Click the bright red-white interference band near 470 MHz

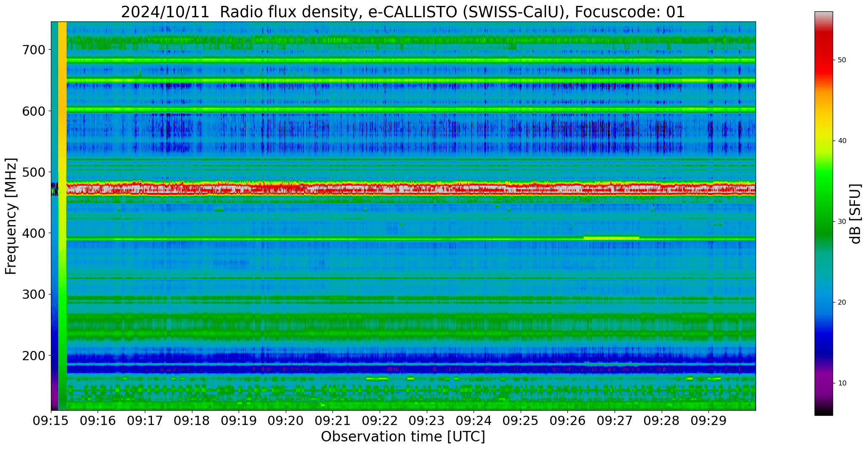[x=410, y=189]
